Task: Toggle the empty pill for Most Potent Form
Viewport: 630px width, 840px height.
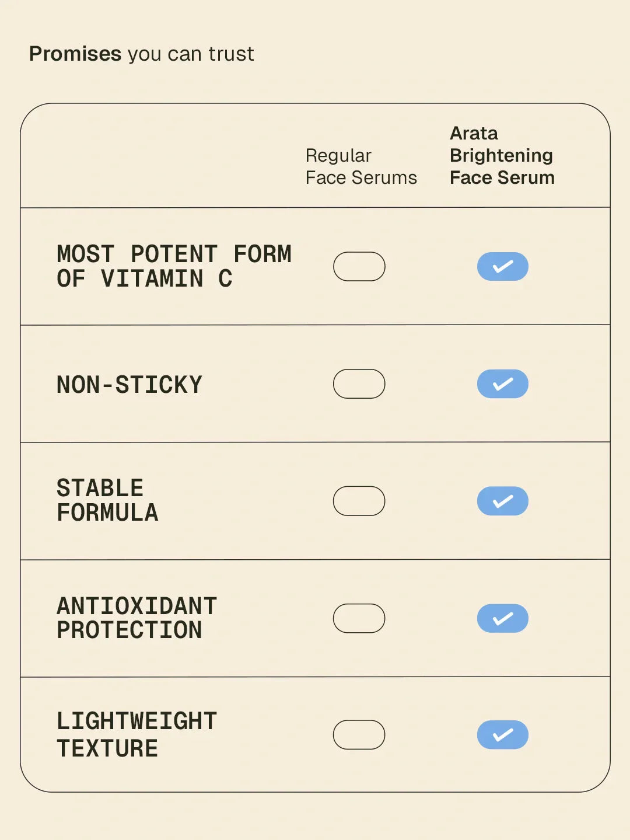Action: (359, 267)
